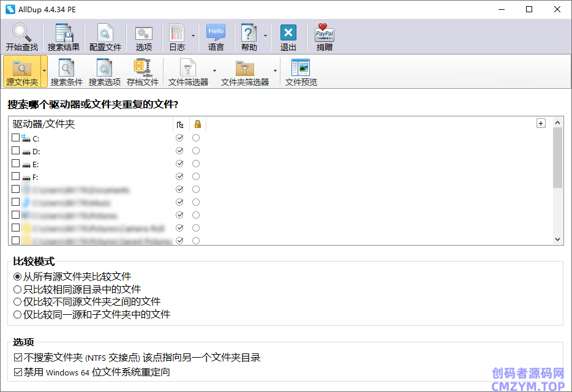Select 只比较相同源目录中的文件 radio option
The image size is (572, 392).
[18, 289]
